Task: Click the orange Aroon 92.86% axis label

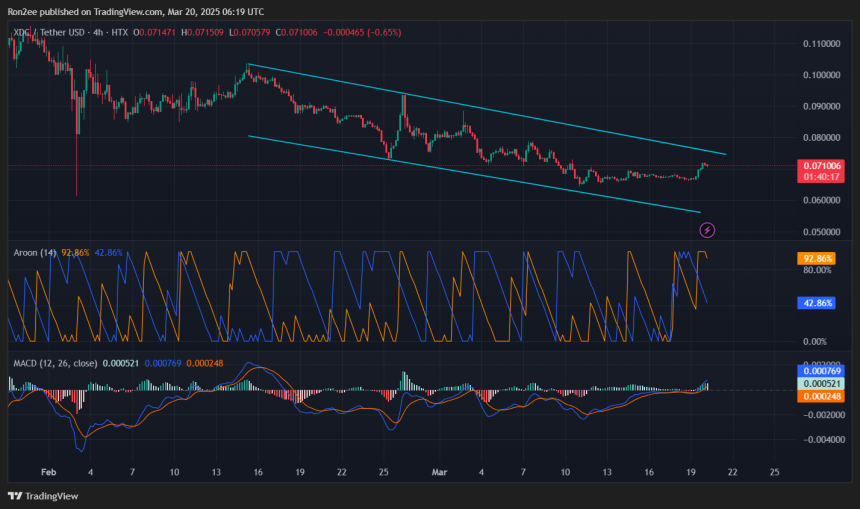Action: 816,258
